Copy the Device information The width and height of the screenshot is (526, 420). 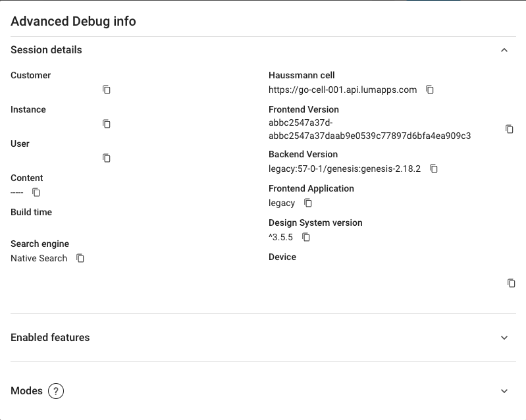click(x=511, y=283)
